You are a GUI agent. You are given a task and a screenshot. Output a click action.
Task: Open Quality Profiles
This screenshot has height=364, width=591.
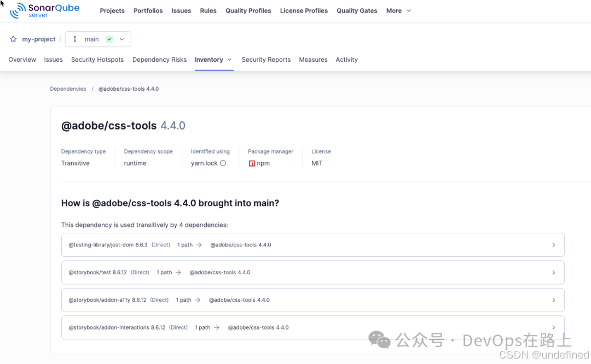(248, 10)
